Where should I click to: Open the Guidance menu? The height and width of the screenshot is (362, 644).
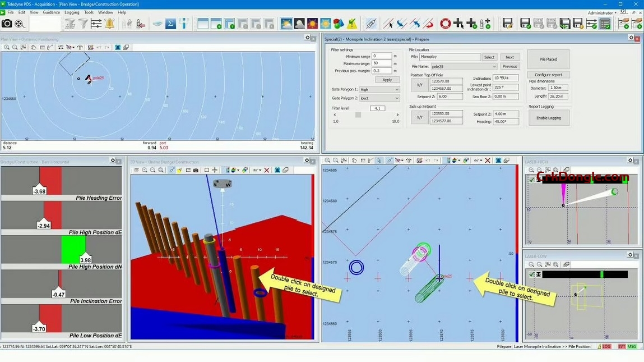pos(51,12)
